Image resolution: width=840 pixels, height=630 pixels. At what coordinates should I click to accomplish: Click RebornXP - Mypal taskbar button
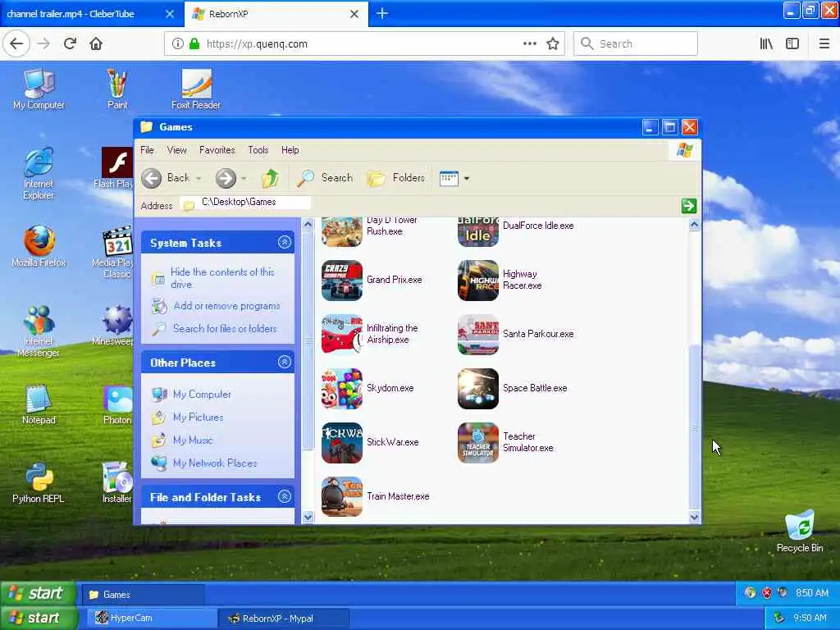pyautogui.click(x=284, y=619)
